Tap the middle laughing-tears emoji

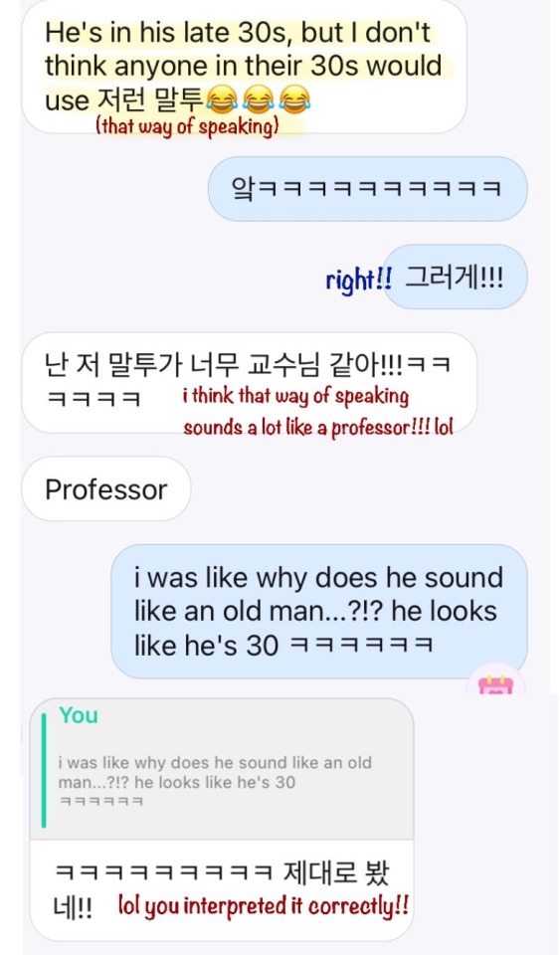tap(258, 99)
